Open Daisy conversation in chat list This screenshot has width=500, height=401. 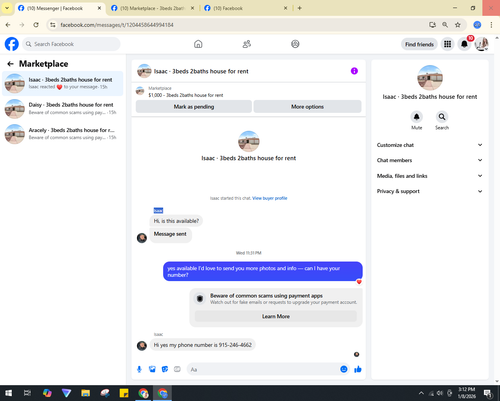point(63,108)
